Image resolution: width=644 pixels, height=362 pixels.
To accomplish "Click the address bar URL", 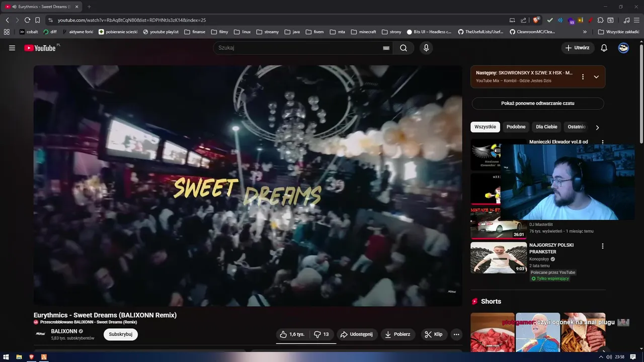I will click(x=132, y=20).
